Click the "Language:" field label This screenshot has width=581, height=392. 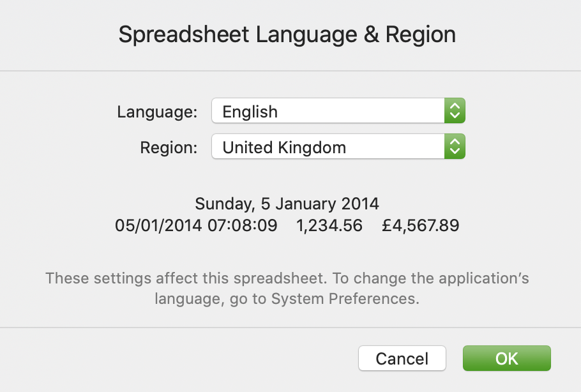click(x=157, y=112)
